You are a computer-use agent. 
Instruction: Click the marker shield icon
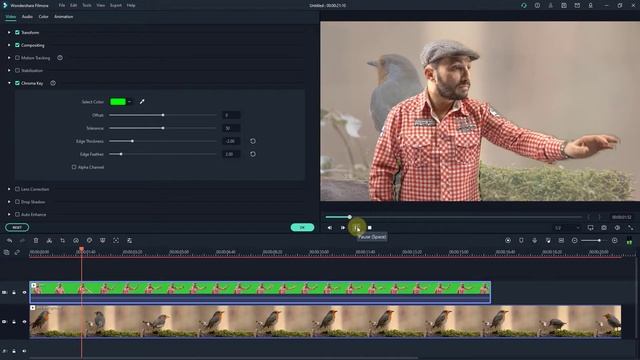point(521,241)
